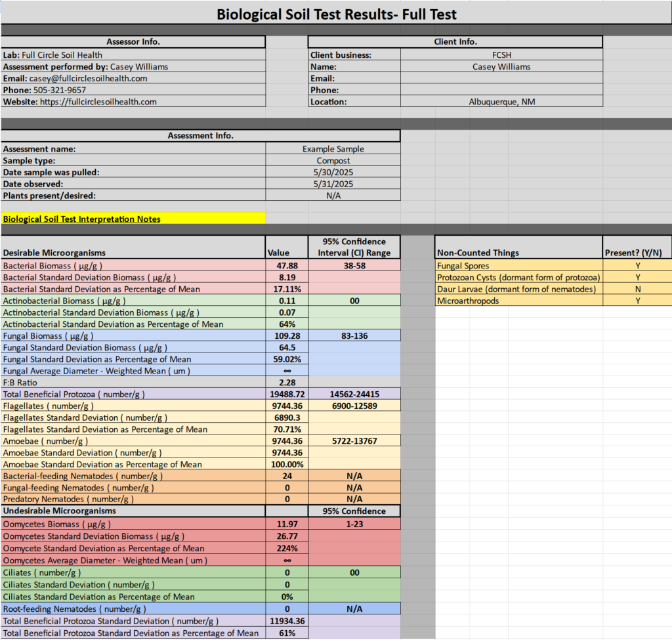Viewport: 672px width, 640px height.
Task: Select the empty client Email field
Action: pyautogui.click(x=501, y=78)
